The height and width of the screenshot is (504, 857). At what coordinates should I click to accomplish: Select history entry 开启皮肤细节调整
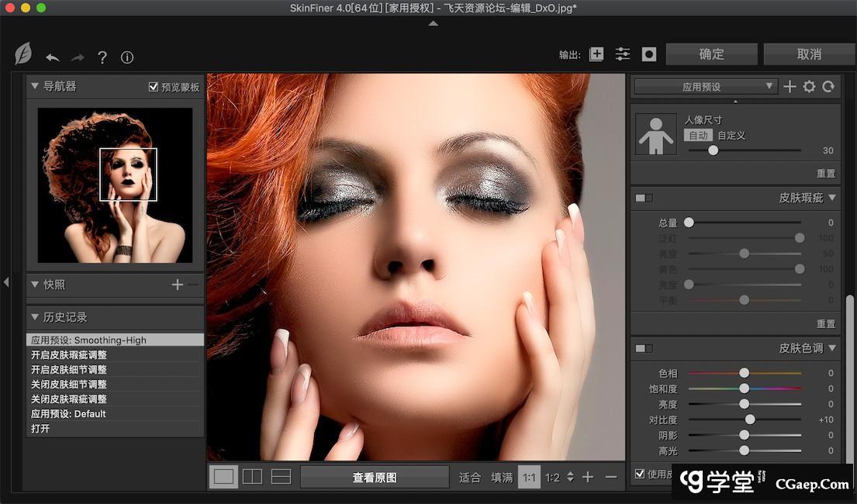[69, 370]
